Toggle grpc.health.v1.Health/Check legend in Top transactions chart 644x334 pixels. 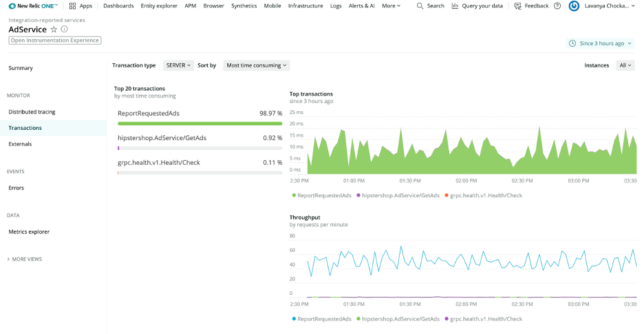[x=484, y=195]
